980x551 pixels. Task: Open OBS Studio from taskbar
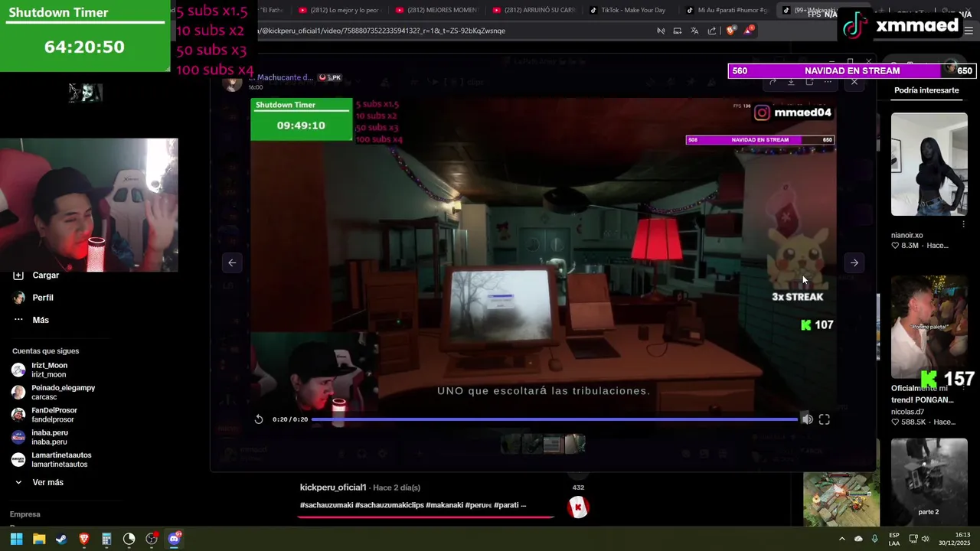coord(152,539)
